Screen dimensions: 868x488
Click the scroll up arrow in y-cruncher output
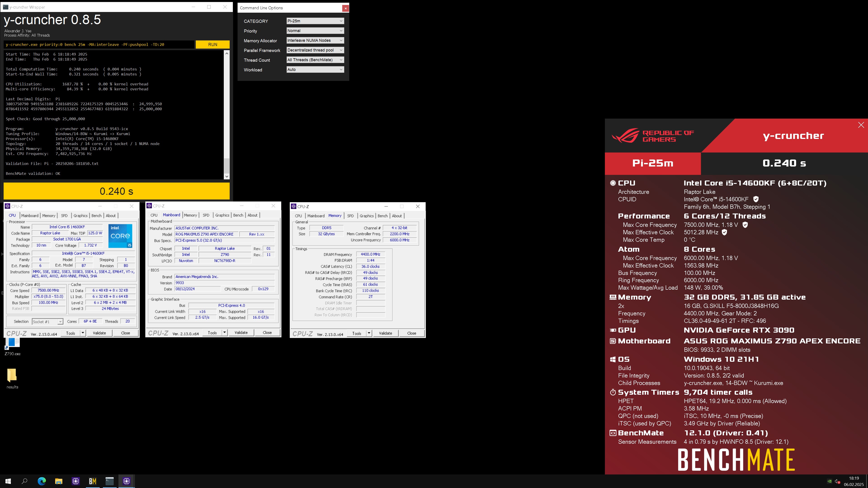tap(227, 53)
